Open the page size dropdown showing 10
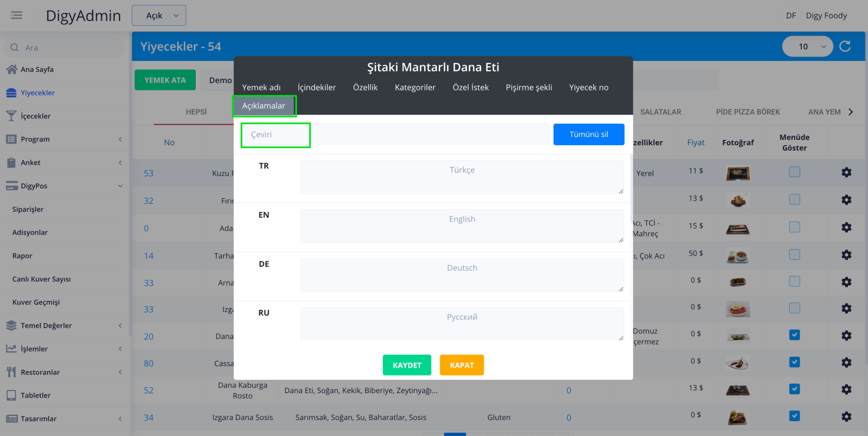 [807, 46]
